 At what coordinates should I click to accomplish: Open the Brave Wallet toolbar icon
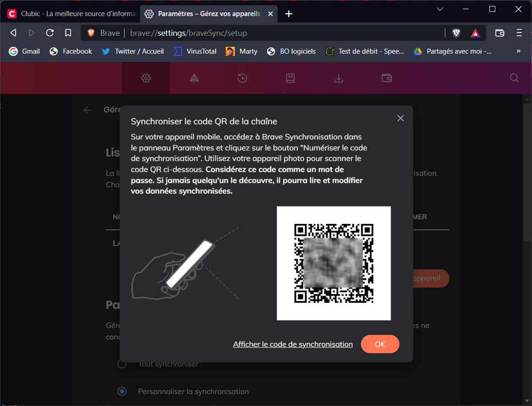tap(500, 33)
